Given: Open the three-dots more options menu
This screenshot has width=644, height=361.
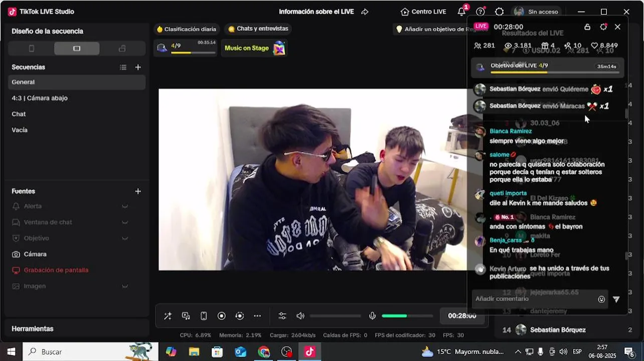Looking at the screenshot, I should (257, 316).
